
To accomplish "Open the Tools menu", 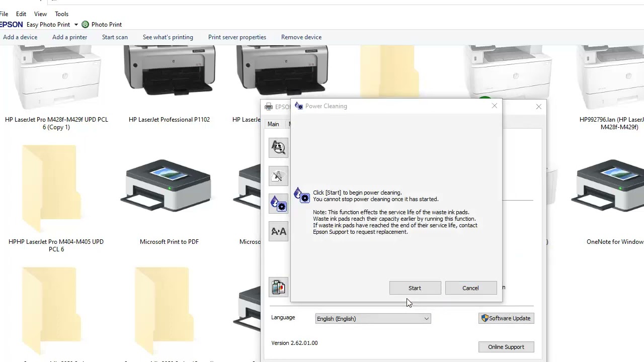I will [61, 14].
